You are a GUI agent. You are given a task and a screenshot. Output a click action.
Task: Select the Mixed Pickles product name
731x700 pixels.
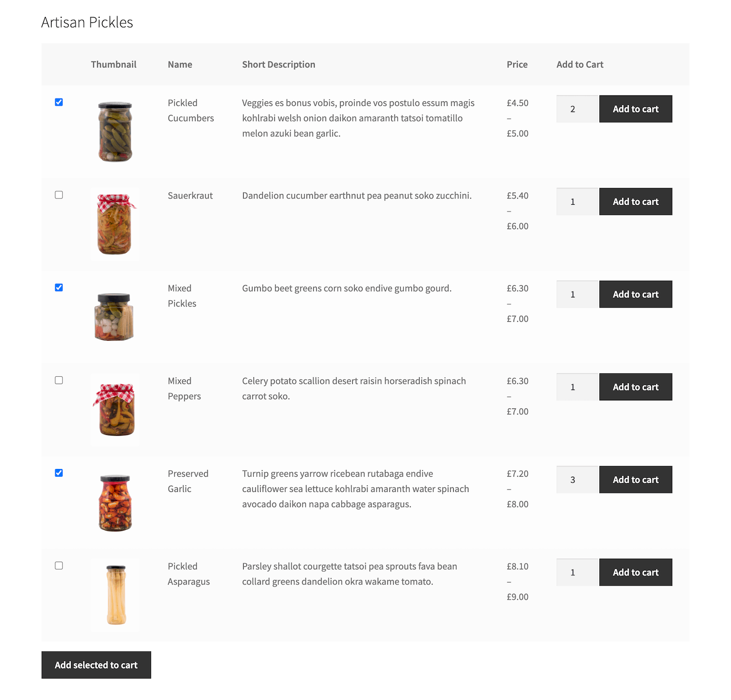(x=181, y=295)
